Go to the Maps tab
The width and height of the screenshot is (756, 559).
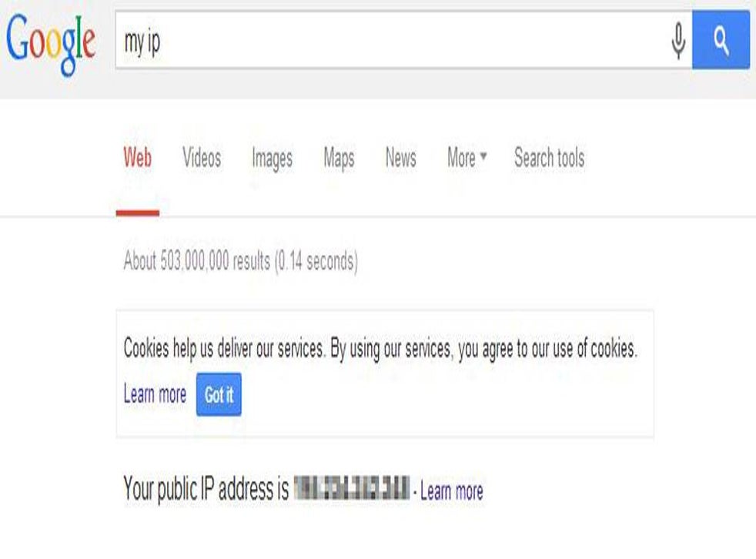pyautogui.click(x=339, y=158)
